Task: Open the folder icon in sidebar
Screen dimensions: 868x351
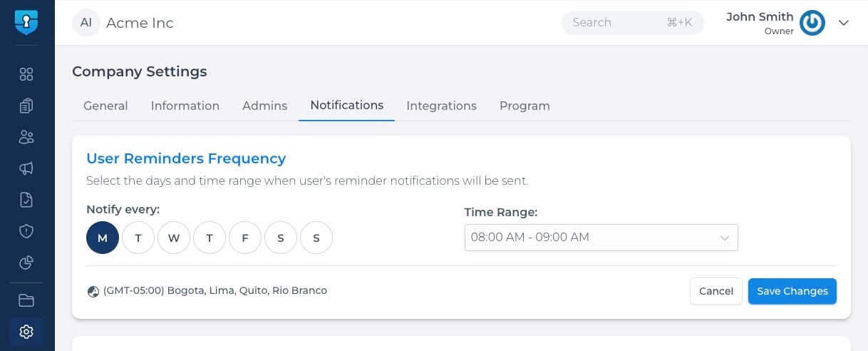Action: [x=26, y=300]
